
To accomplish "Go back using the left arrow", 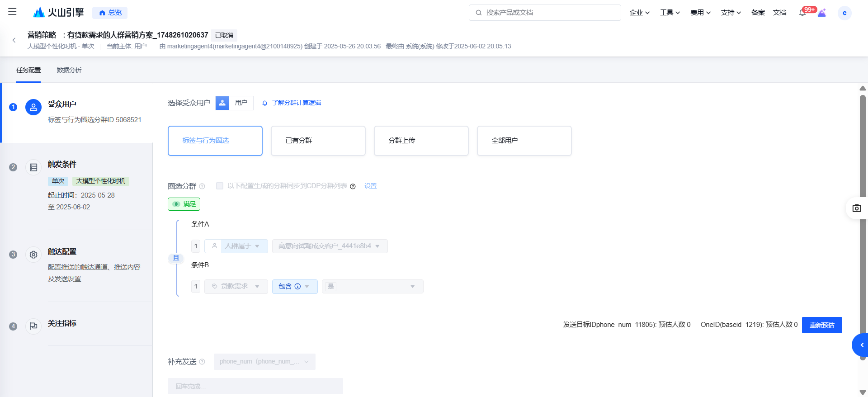I will [14, 40].
